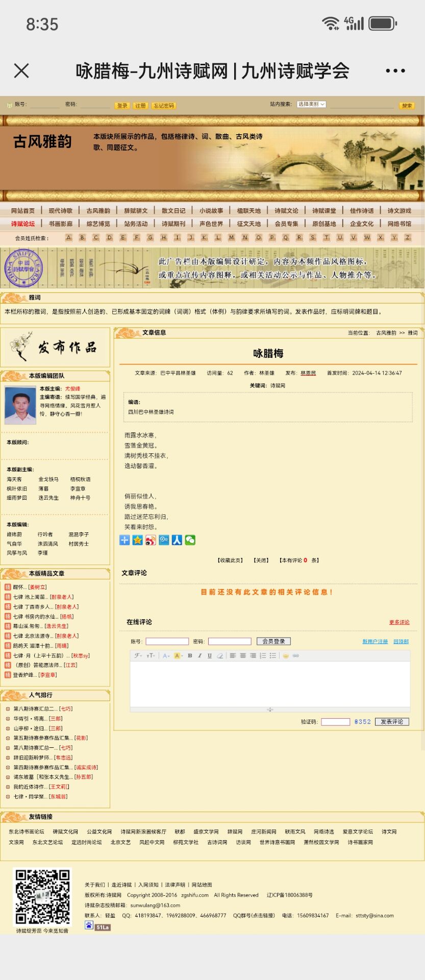Share to Renren via blue icon
Screen dimensions: 425x980
coord(177,540)
